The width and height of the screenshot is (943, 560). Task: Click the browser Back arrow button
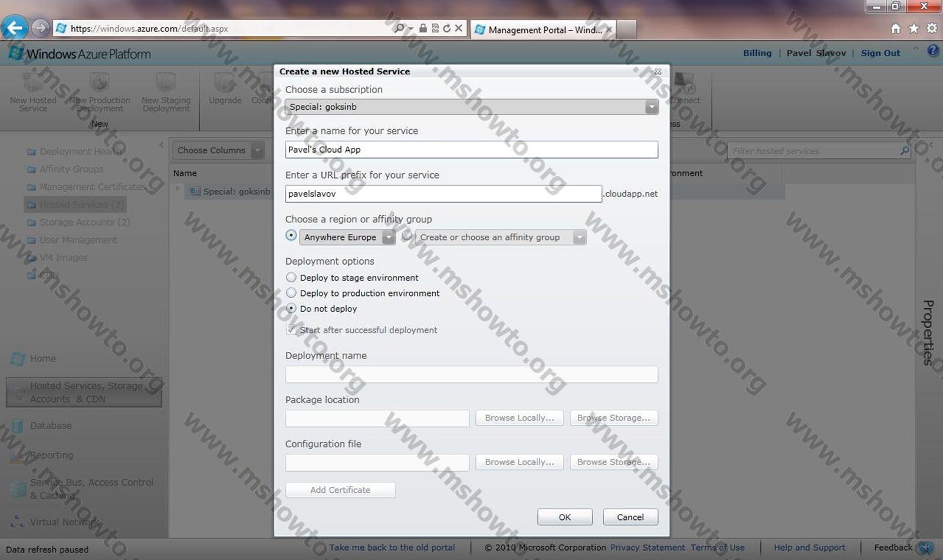point(14,28)
